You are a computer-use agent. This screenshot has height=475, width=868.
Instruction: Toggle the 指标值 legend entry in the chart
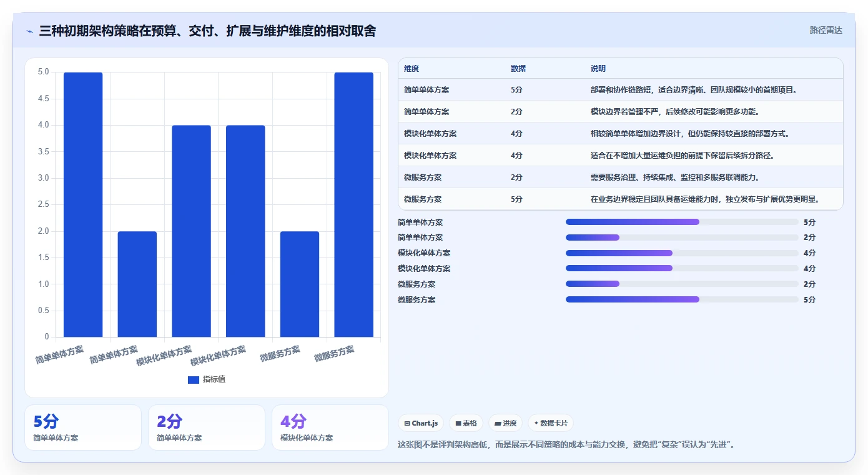click(x=207, y=379)
